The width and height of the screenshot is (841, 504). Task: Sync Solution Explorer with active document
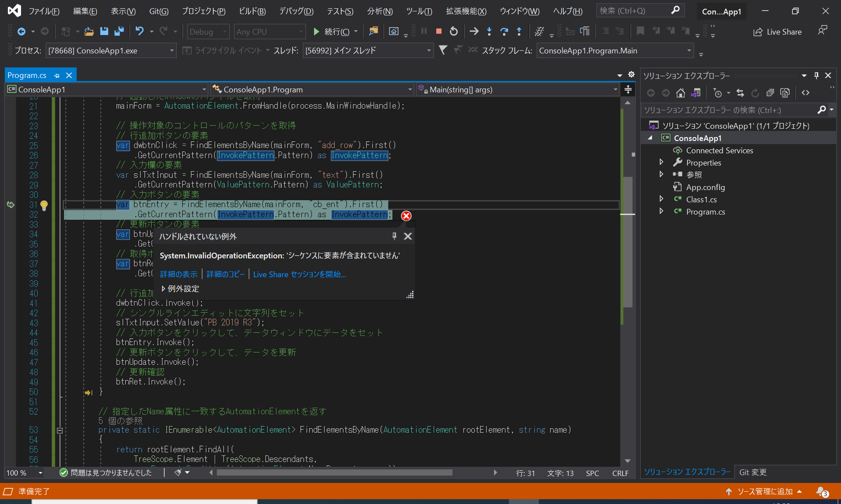point(740,93)
